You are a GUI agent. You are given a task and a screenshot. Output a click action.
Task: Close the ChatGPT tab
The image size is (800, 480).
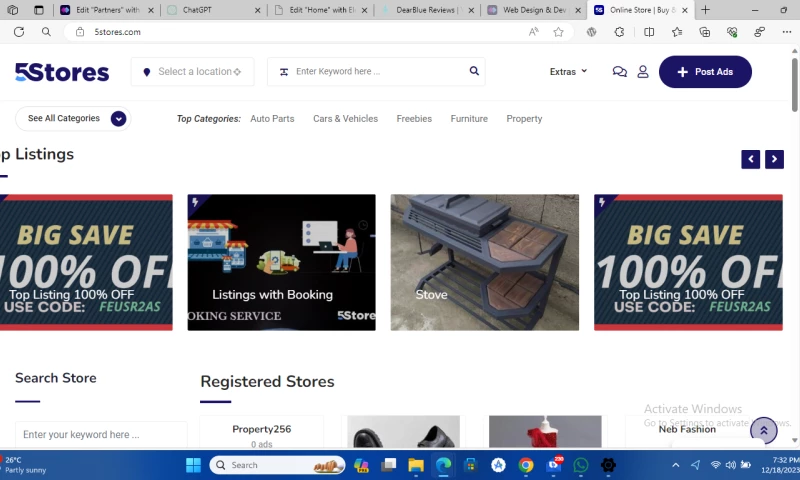[258, 10]
